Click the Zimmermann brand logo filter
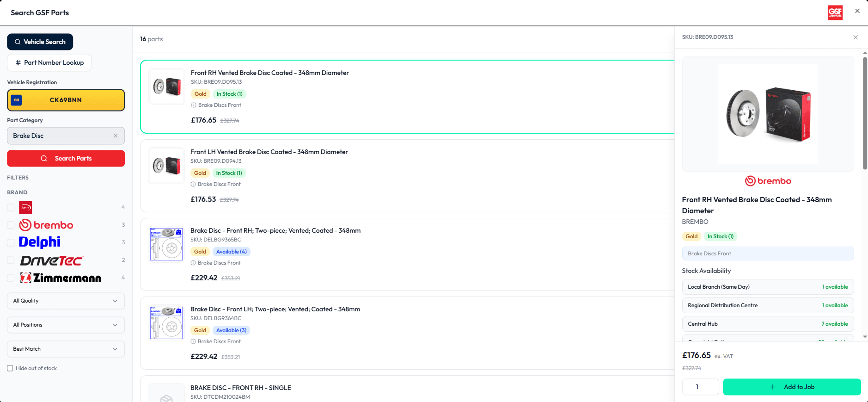This screenshot has height=402, width=868. pyautogui.click(x=61, y=278)
